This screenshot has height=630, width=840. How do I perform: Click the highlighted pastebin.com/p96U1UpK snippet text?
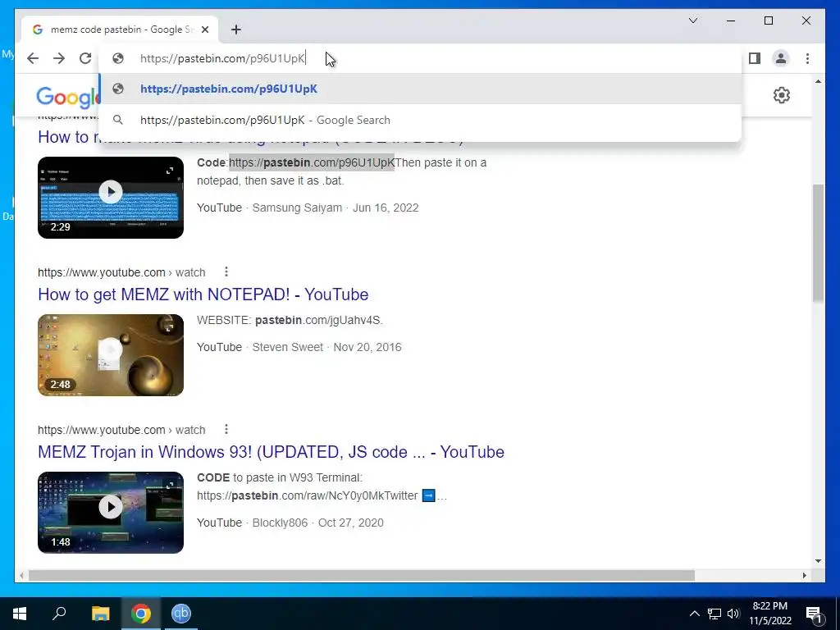pos(312,162)
